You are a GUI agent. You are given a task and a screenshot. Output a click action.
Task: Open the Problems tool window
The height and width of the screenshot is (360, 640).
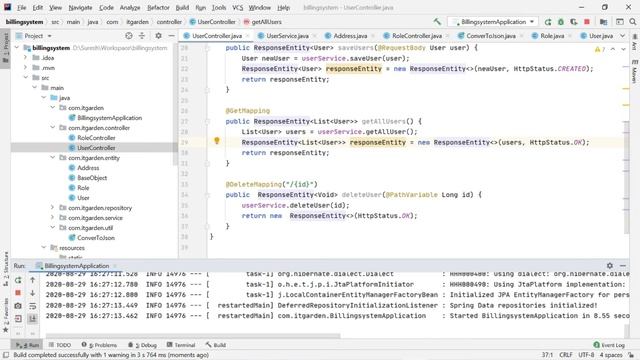(99, 345)
